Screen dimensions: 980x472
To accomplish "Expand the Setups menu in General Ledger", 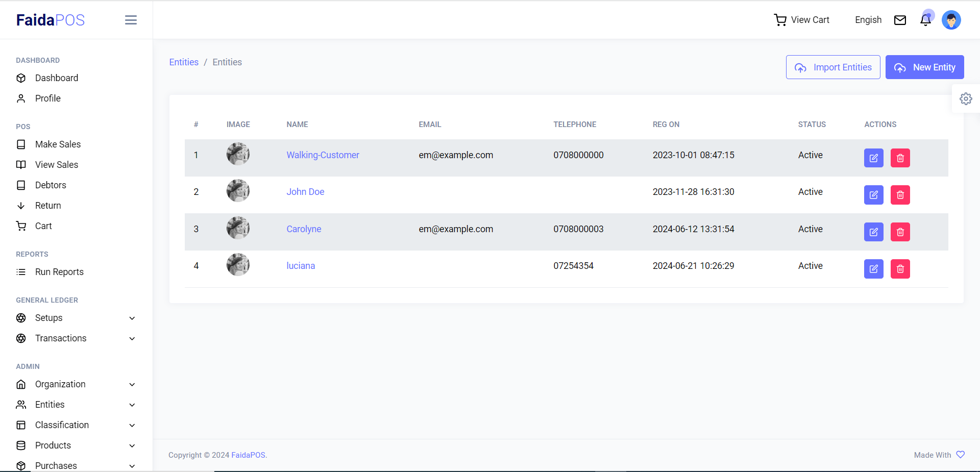I will (x=77, y=318).
